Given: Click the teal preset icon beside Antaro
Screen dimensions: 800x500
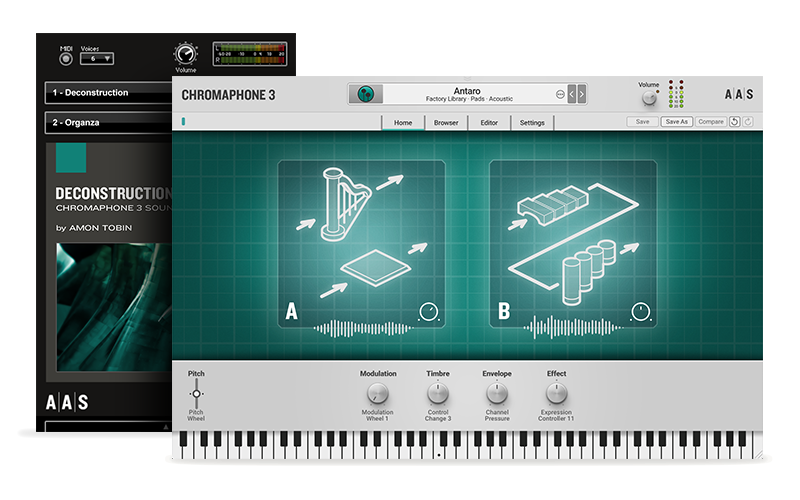Looking at the screenshot, I should 366,94.
